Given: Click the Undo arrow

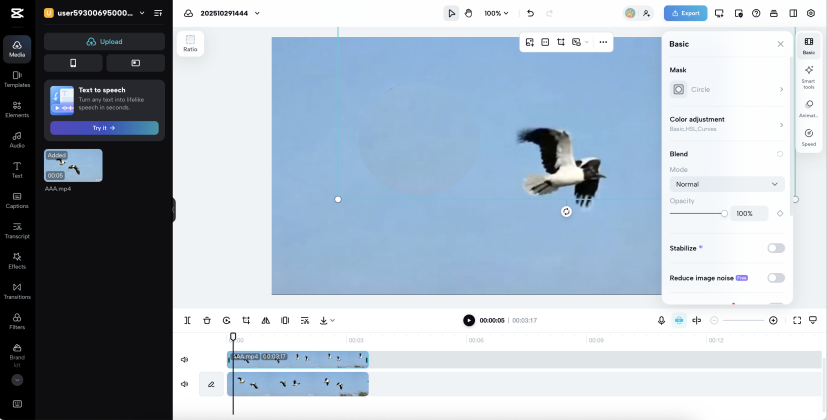Looking at the screenshot, I should click(531, 13).
